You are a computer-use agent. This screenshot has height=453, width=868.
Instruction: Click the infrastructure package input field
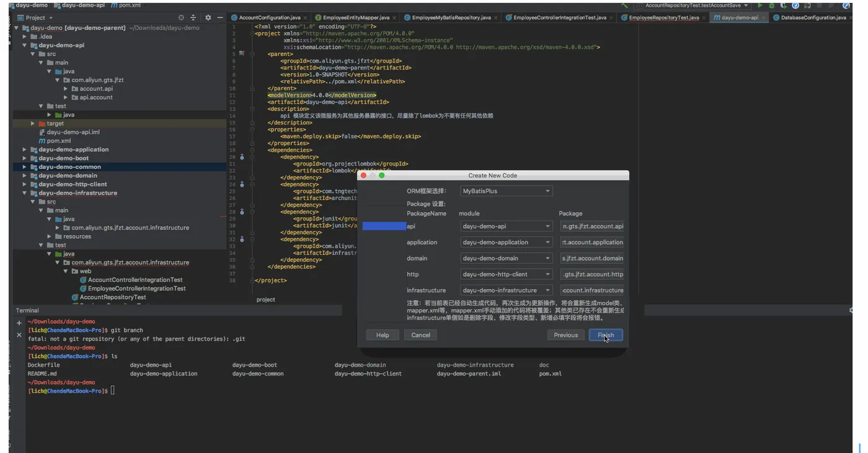[591, 290]
